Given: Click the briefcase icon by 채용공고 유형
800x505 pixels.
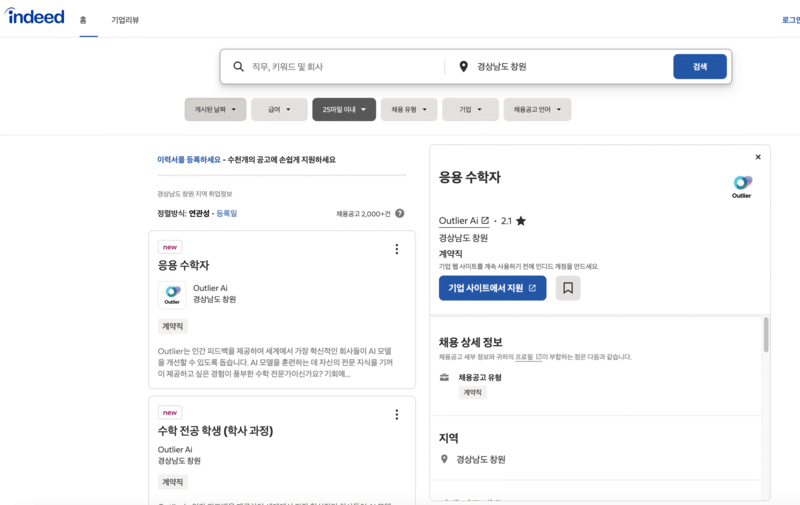Looking at the screenshot, I should click(444, 377).
